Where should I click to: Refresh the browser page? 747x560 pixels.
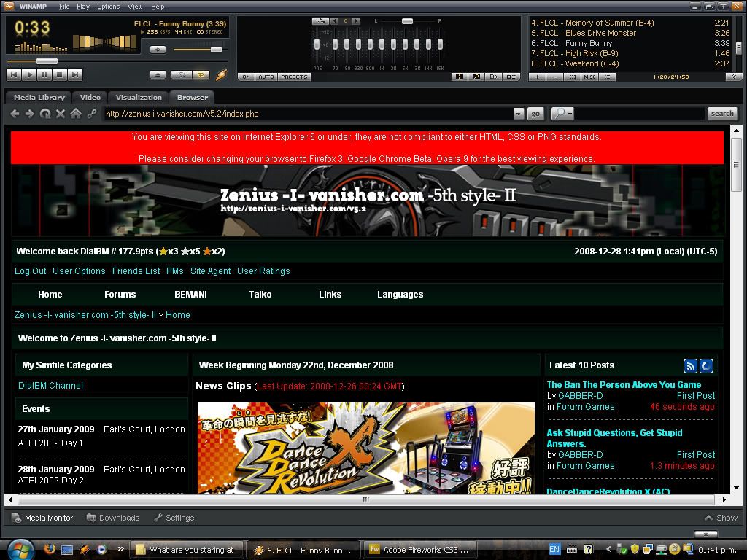45,114
